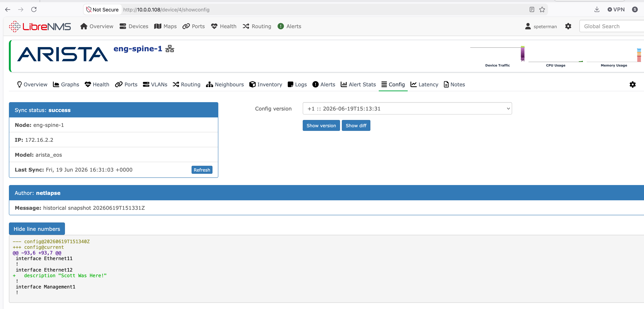Click the network map icon beside eng-spine-1

(x=170, y=49)
